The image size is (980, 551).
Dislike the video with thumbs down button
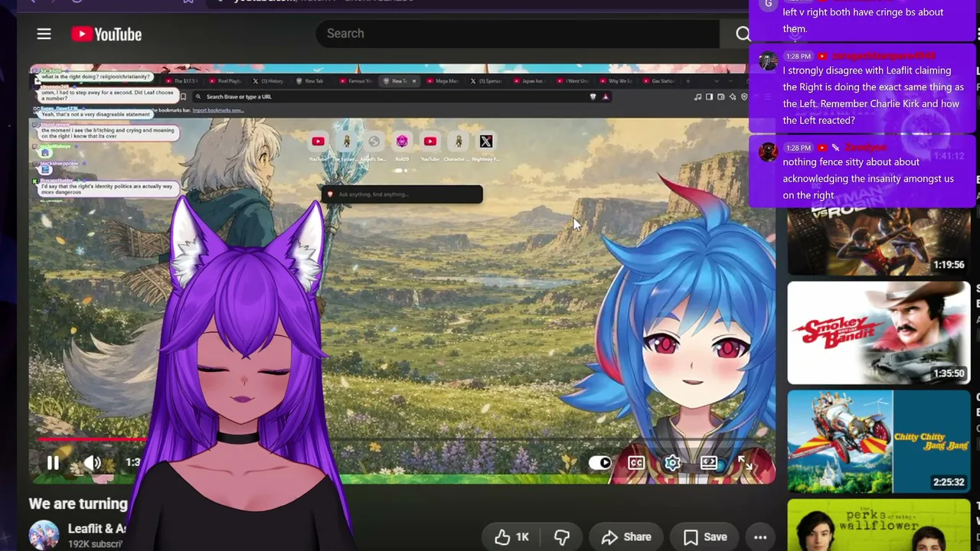pyautogui.click(x=562, y=537)
